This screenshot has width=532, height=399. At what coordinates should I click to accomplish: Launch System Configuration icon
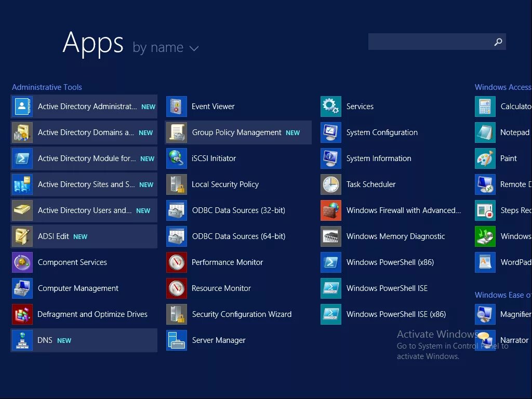click(331, 132)
